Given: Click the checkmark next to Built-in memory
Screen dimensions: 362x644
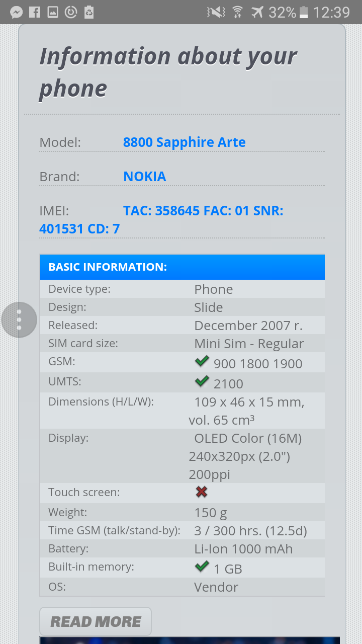Looking at the screenshot, I should (x=202, y=566).
